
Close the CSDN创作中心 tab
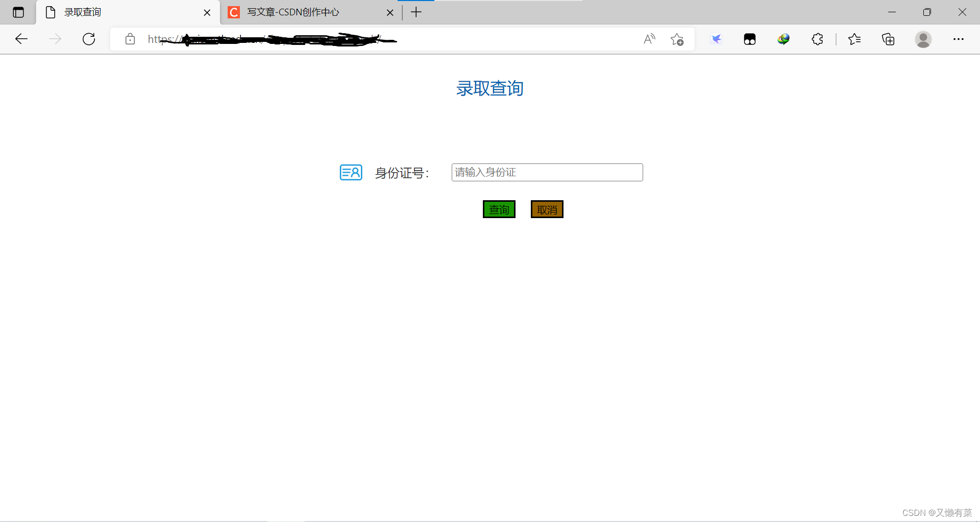click(x=390, y=13)
